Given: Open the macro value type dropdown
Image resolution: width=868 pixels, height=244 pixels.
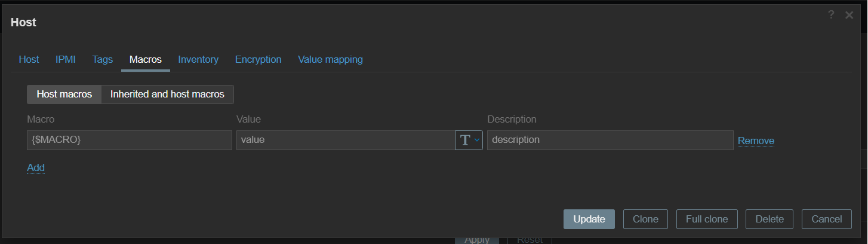Looking at the screenshot, I should [469, 141].
